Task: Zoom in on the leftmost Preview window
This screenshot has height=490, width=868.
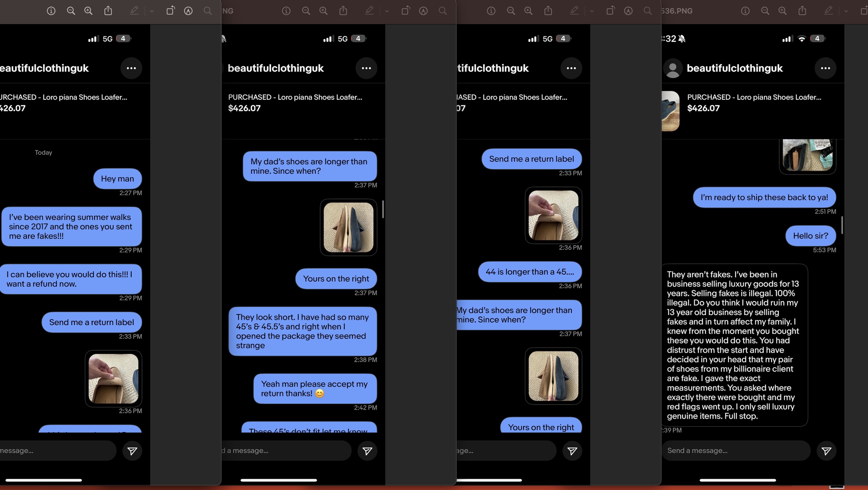Action: [x=88, y=11]
